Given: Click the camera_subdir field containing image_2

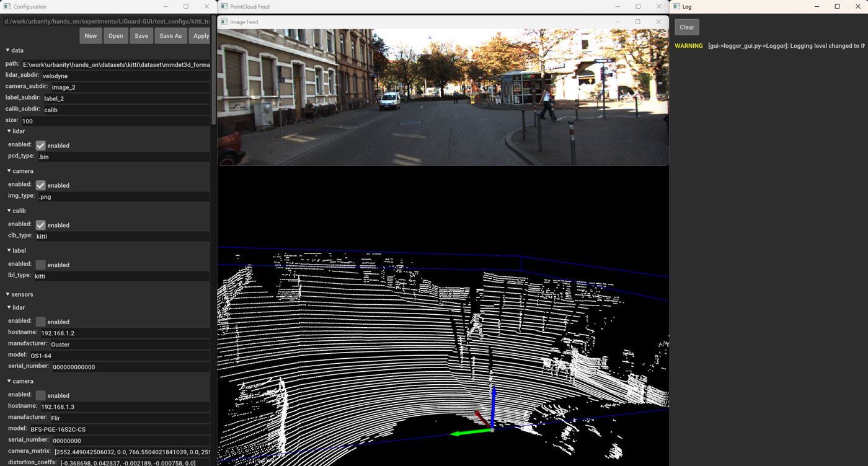Looking at the screenshot, I should tap(130, 87).
